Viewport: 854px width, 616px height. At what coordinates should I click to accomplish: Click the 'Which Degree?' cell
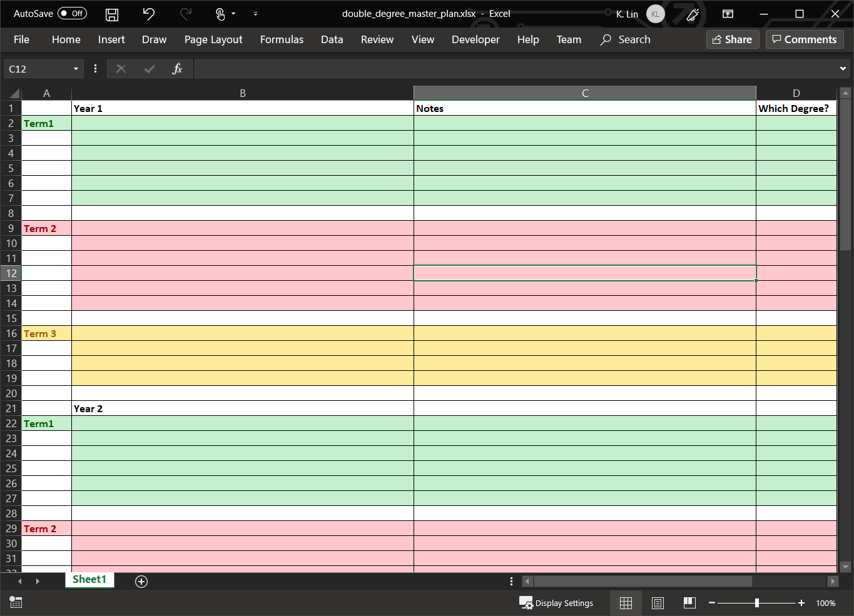796,108
